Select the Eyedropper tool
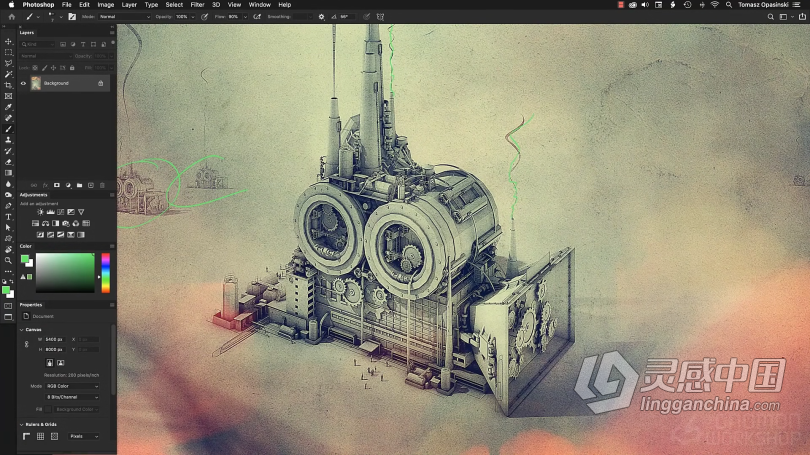 pyautogui.click(x=8, y=107)
